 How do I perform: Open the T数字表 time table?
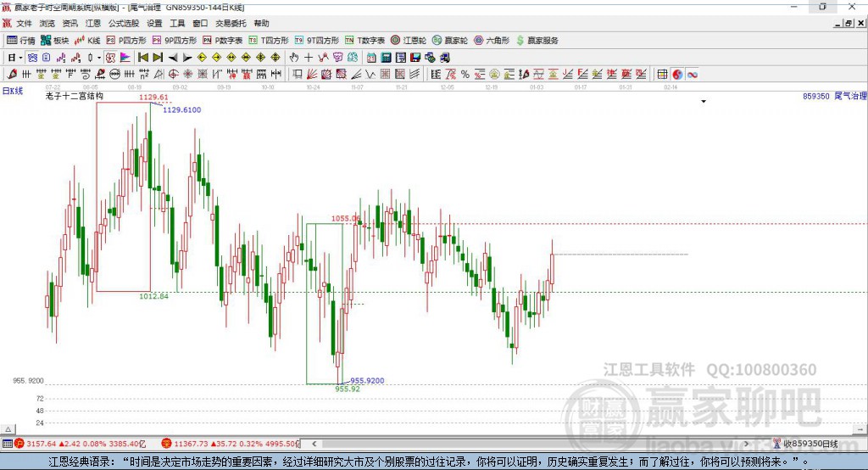point(364,41)
